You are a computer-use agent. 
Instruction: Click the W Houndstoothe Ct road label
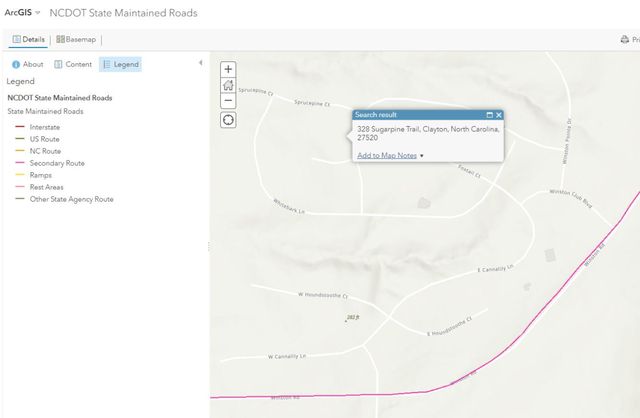point(323,295)
